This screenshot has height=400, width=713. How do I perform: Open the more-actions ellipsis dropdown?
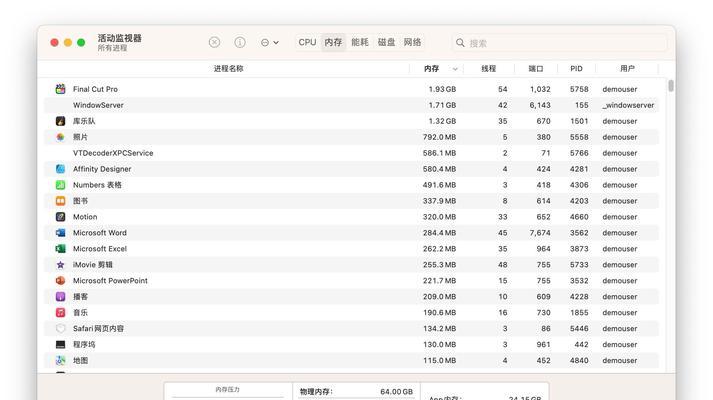pyautogui.click(x=269, y=43)
